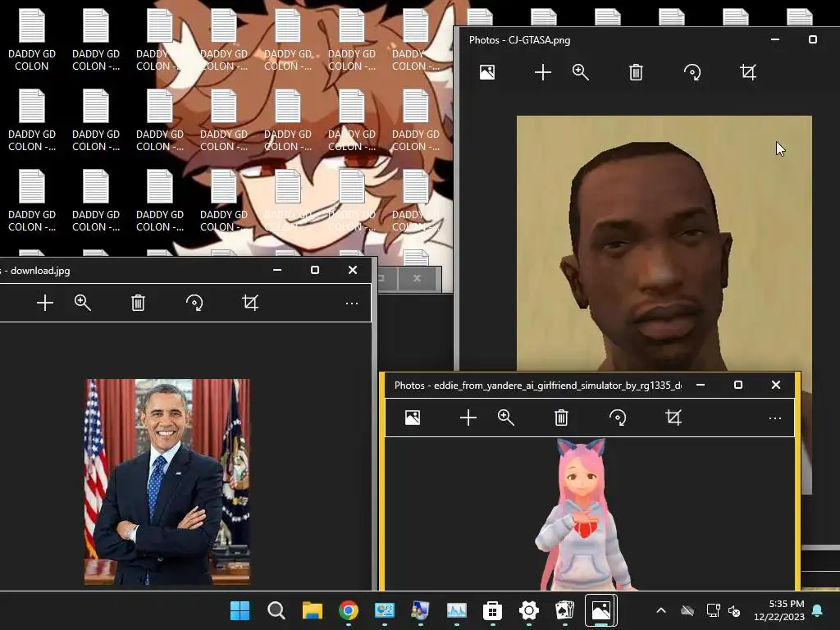
Task: Open Microsoft Store from taskbar
Action: click(x=492, y=610)
